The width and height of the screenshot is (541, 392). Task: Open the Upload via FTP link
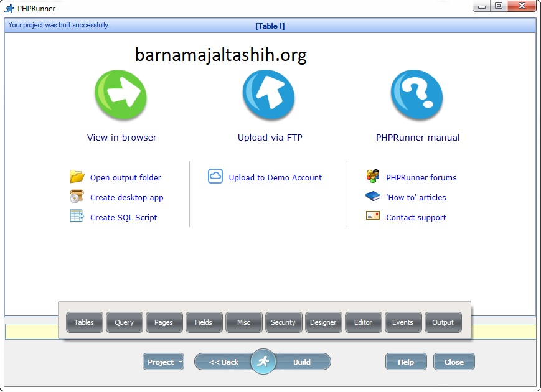pyautogui.click(x=270, y=138)
